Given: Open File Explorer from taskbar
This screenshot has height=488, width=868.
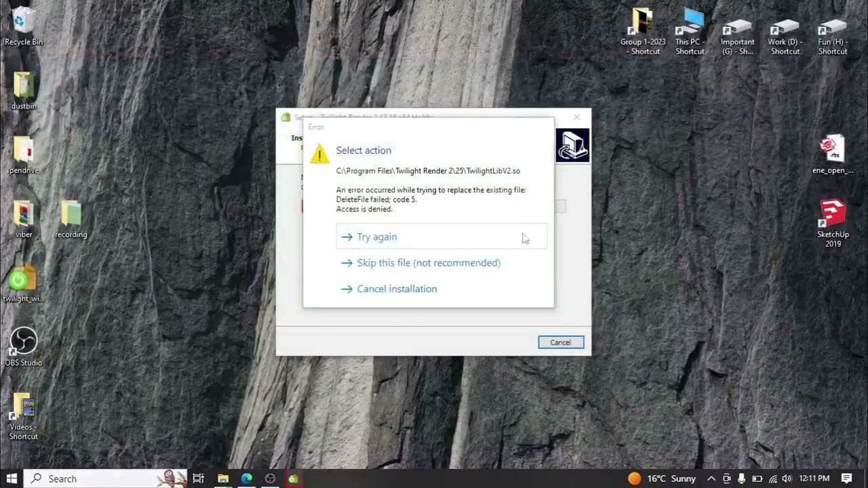Looking at the screenshot, I should pyautogui.click(x=223, y=479).
